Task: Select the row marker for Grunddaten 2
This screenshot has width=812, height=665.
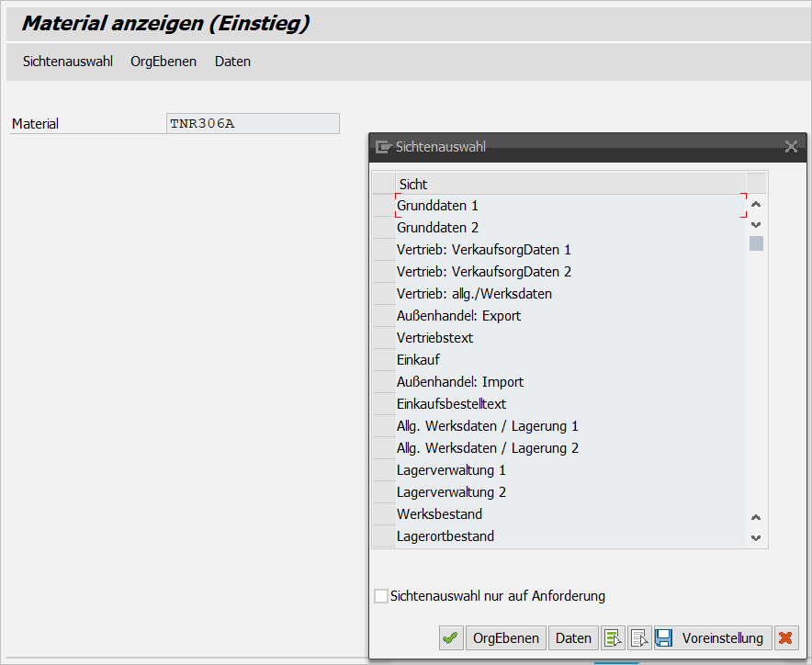Action: 383,228
